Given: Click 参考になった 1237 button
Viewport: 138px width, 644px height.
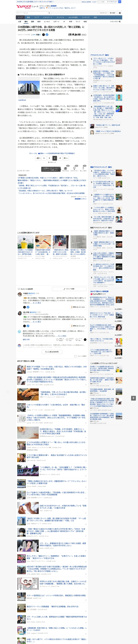Looking at the screenshot, I should [x=78, y=326].
